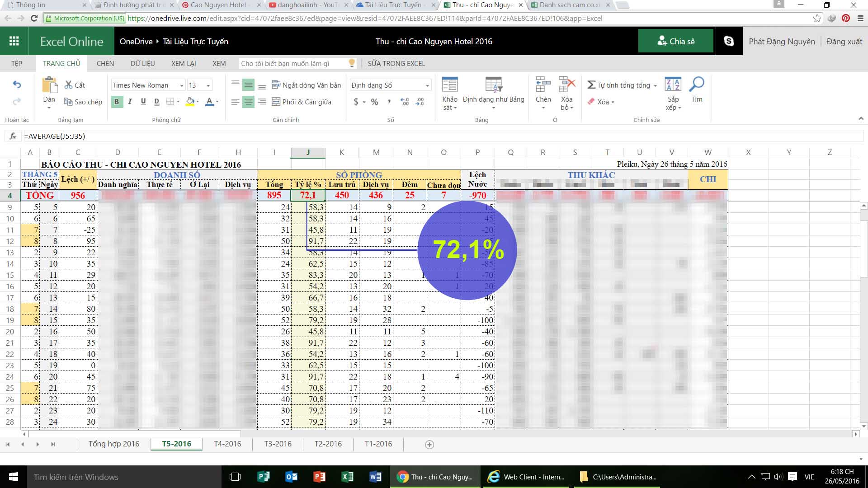Open the app launcher grid icon
The height and width of the screenshot is (488, 868).
pos(14,41)
